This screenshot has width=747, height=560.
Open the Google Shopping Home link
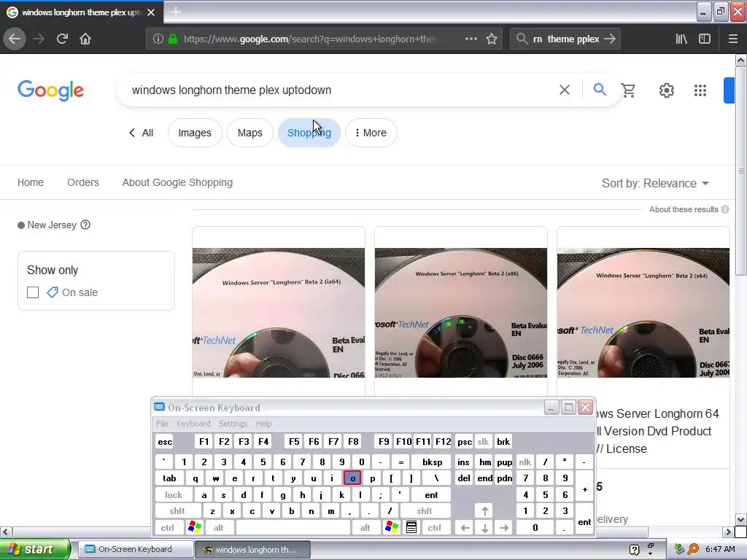pos(31,182)
